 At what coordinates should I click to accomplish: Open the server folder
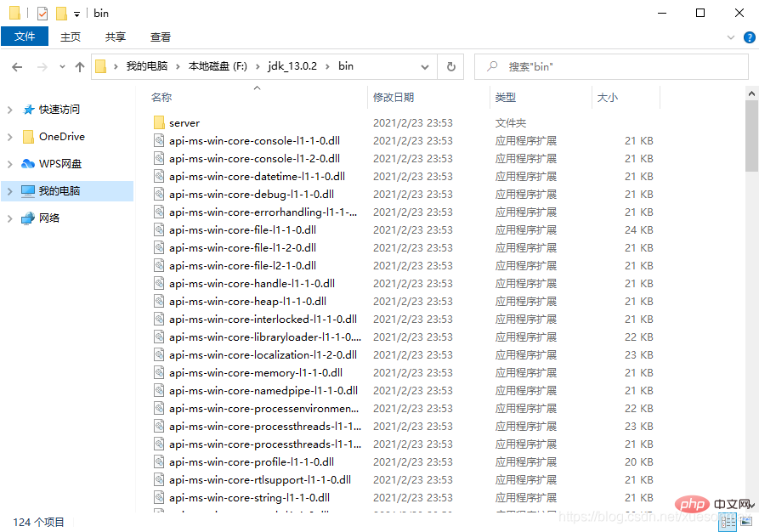click(183, 122)
